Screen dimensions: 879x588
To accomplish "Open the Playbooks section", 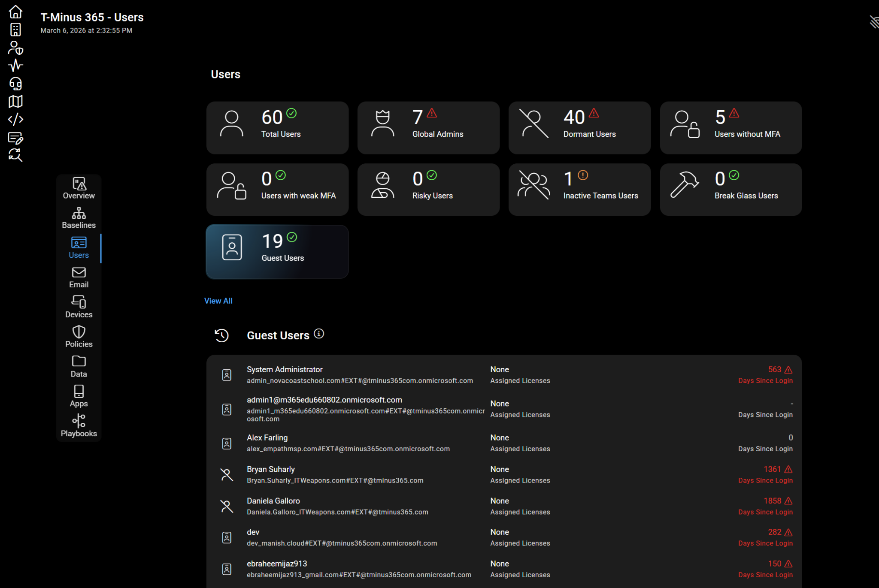I will (79, 426).
